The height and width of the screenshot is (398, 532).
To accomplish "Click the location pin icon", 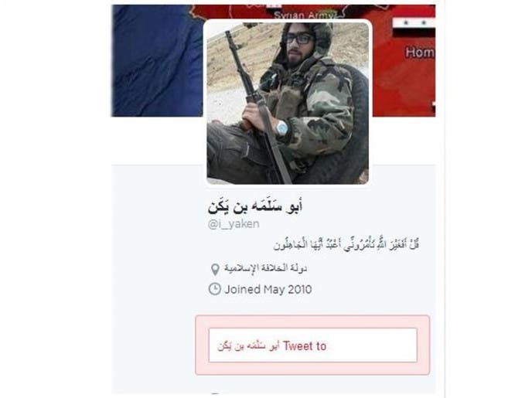I will [x=215, y=270].
